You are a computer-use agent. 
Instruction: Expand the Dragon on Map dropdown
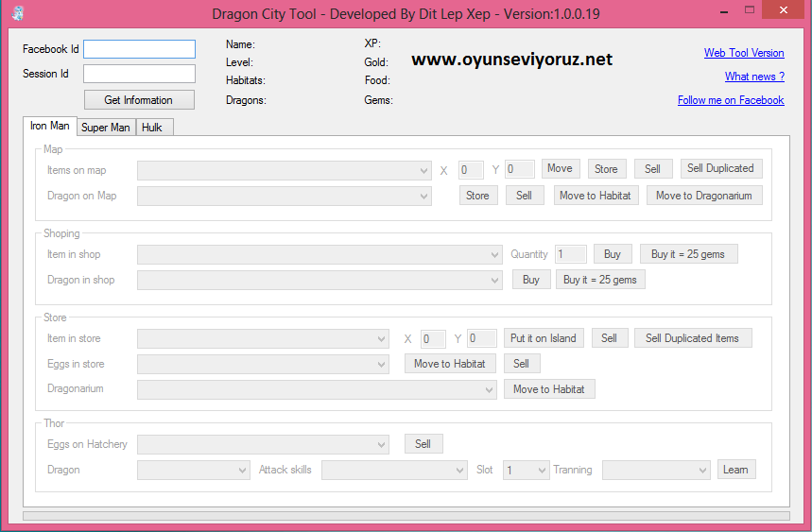coord(285,197)
